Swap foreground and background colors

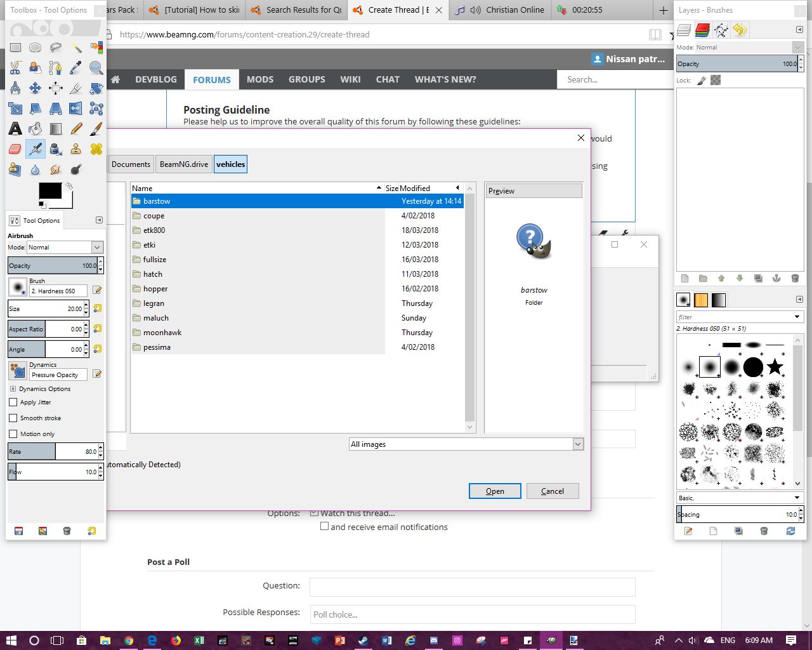[69, 186]
